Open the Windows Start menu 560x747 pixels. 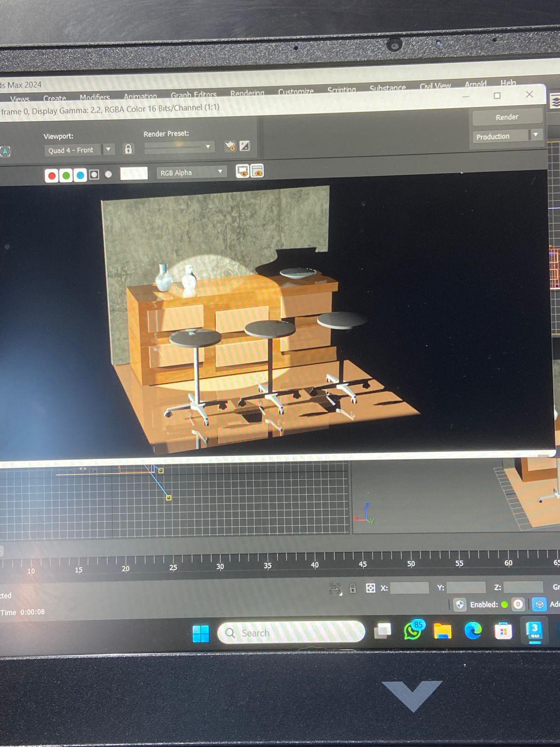201,634
